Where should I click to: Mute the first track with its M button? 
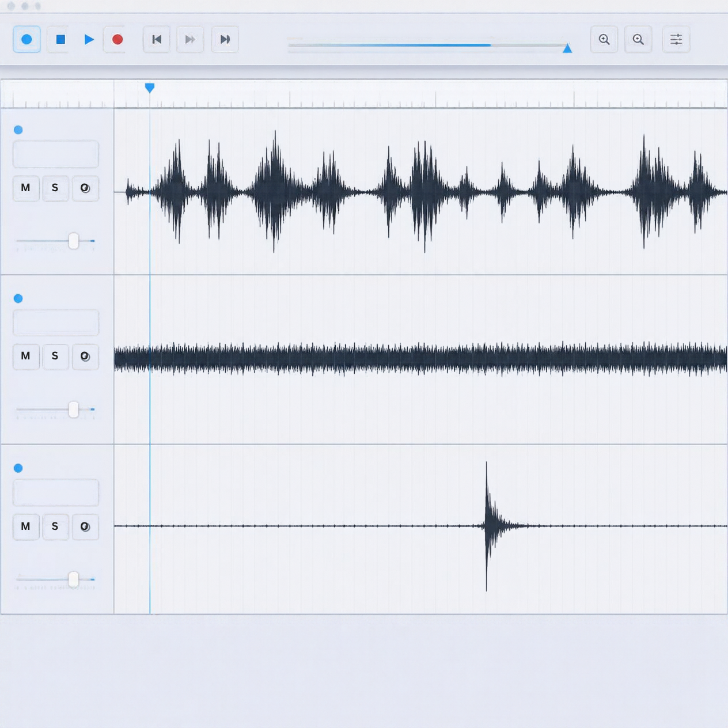tap(26, 188)
